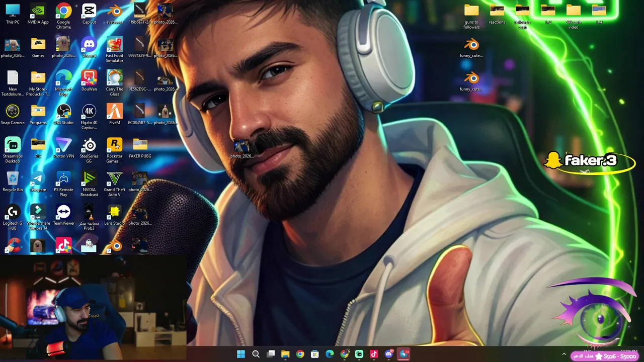Viewport: 644px width, 362px height.
Task: Select the This PC desktop icon
Action: pyautogui.click(x=13, y=14)
